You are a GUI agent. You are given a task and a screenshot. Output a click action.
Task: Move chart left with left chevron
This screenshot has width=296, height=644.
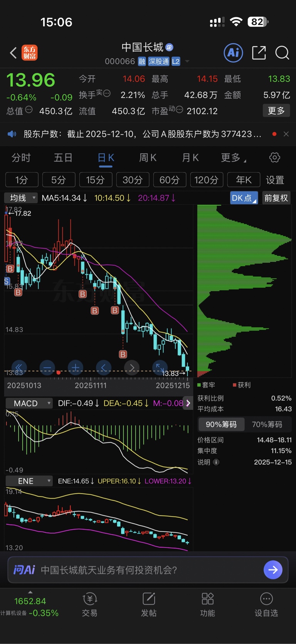104,368
